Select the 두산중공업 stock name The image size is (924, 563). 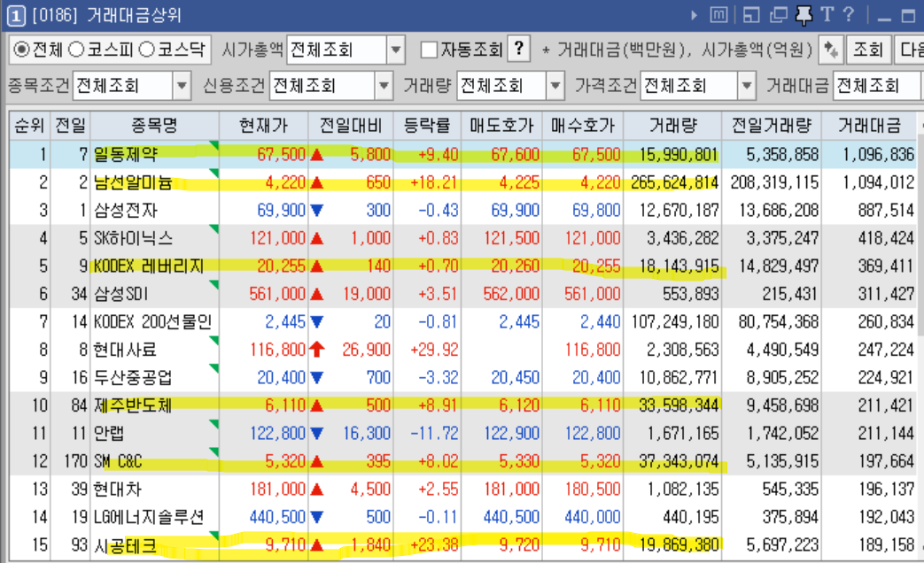pyautogui.click(x=133, y=377)
